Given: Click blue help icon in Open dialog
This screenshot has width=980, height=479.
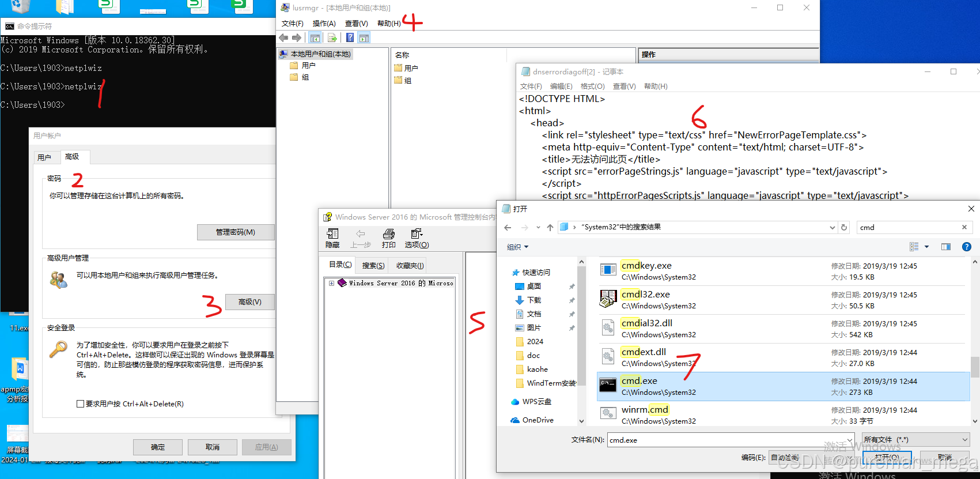Looking at the screenshot, I should click(967, 247).
